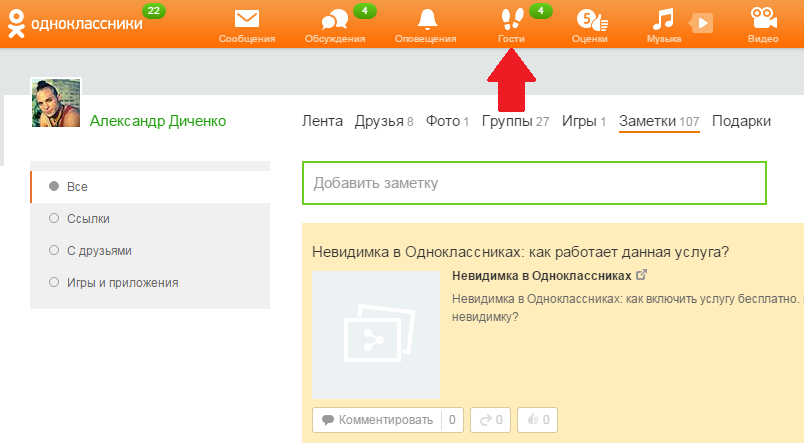This screenshot has height=448, width=804.
Task: Switch to the Лента tab
Action: (x=322, y=121)
